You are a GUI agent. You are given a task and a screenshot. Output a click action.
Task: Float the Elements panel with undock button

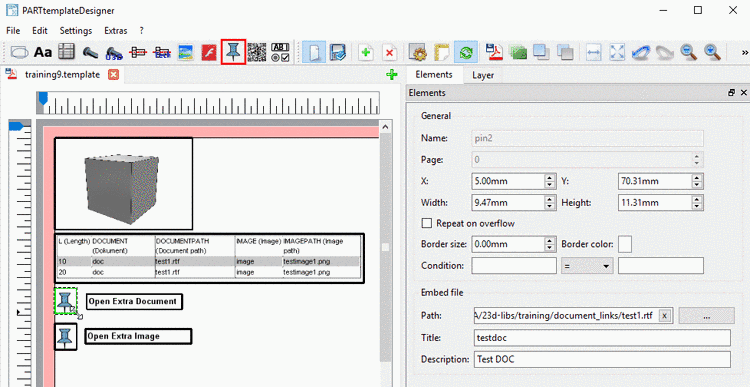[732, 93]
